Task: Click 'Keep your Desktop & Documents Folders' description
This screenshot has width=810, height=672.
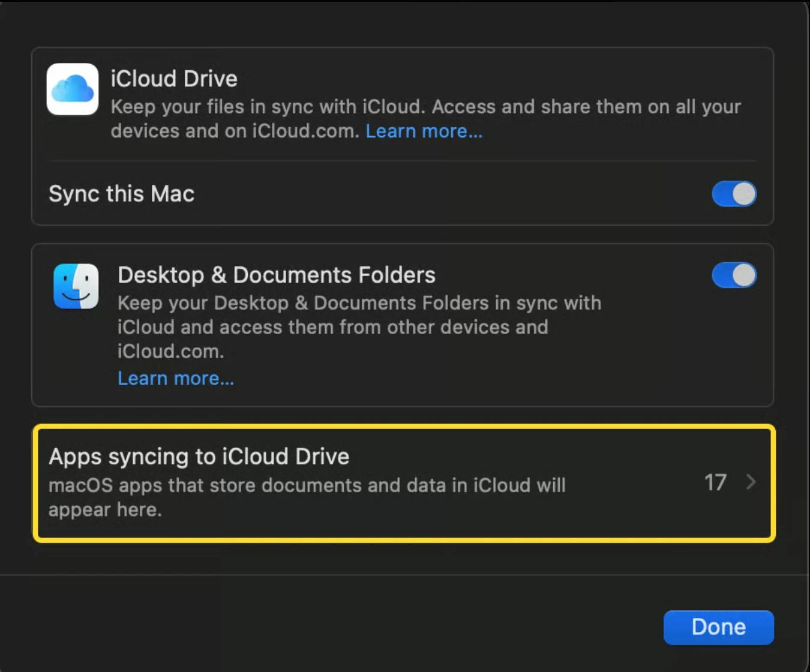Action: pyautogui.click(x=359, y=327)
